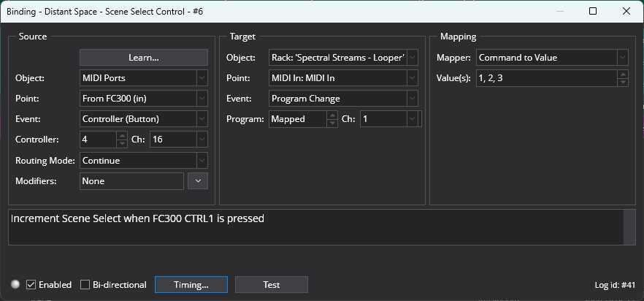Open the Timing... settings button

point(191,284)
